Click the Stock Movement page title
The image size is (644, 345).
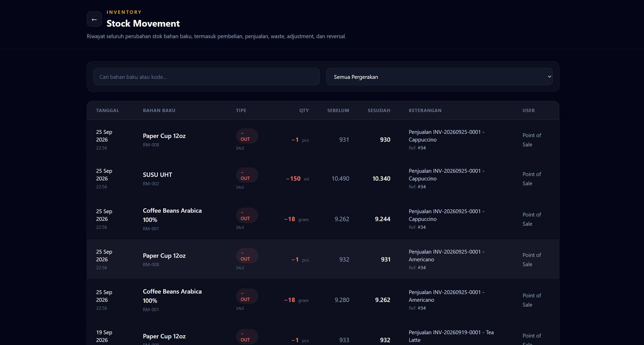point(143,24)
